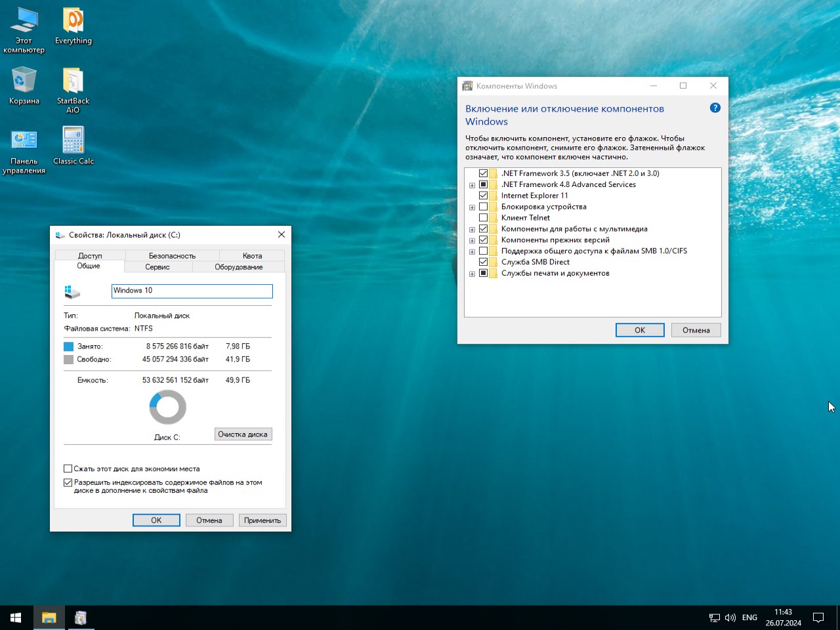Click the ENG language indicator
This screenshot has width=840, height=630.
point(749,618)
